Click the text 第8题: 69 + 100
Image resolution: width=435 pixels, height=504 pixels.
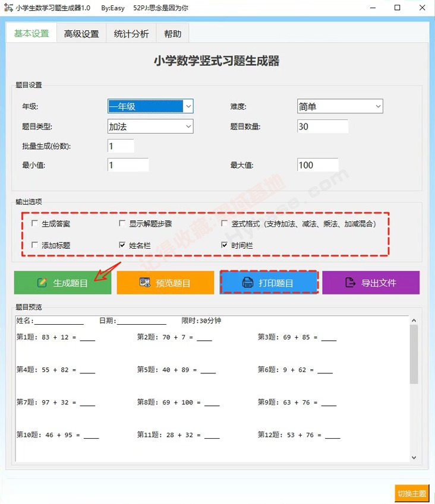[165, 402]
